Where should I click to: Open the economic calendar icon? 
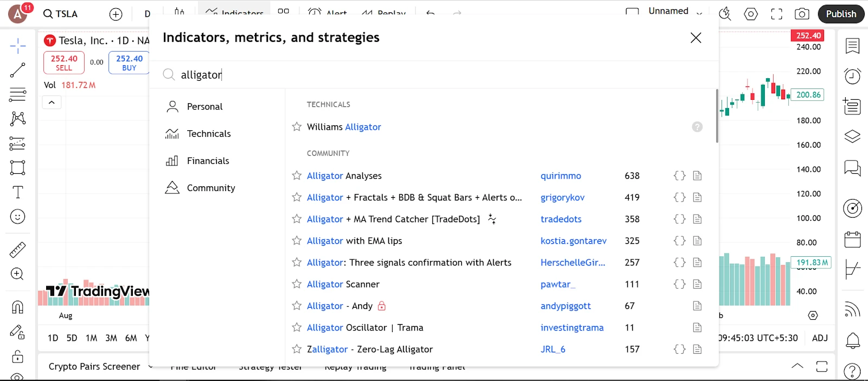(x=852, y=239)
